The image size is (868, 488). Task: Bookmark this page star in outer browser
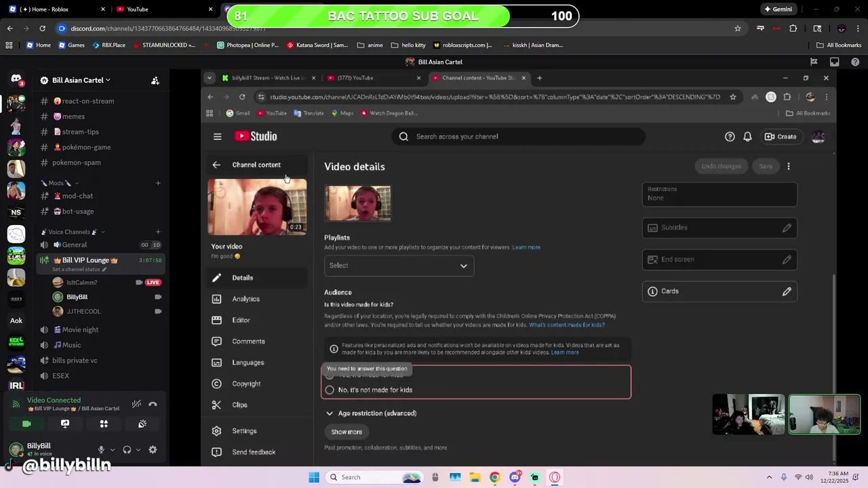[738, 28]
